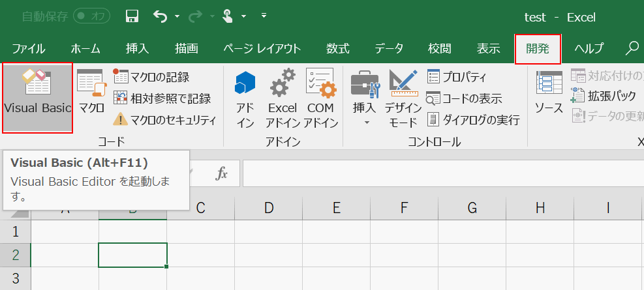This screenshot has height=290, width=644.
Task: Switch to the ヘルプ (Help) tab
Action: tap(589, 49)
